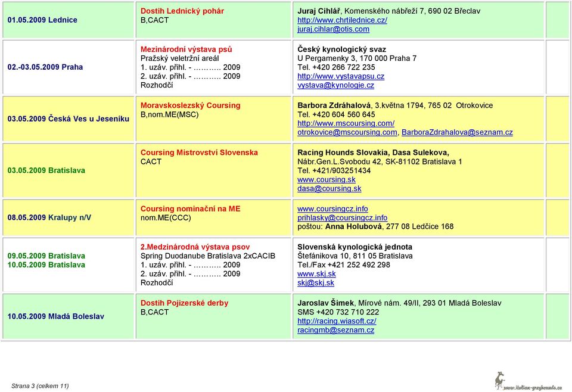The width and height of the screenshot is (572, 392).
Task: Click 'Tel./Fax +421 252 492 298' text
Action: tap(344, 265)
